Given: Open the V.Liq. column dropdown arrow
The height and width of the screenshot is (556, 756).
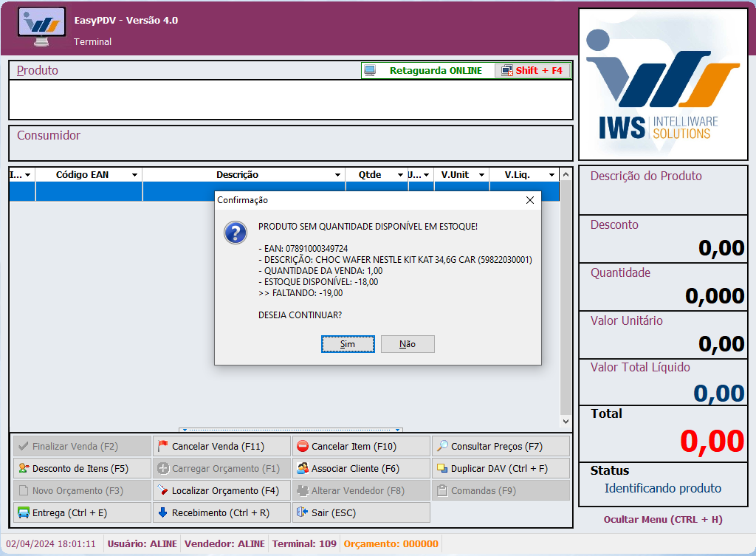Looking at the screenshot, I should pos(551,175).
